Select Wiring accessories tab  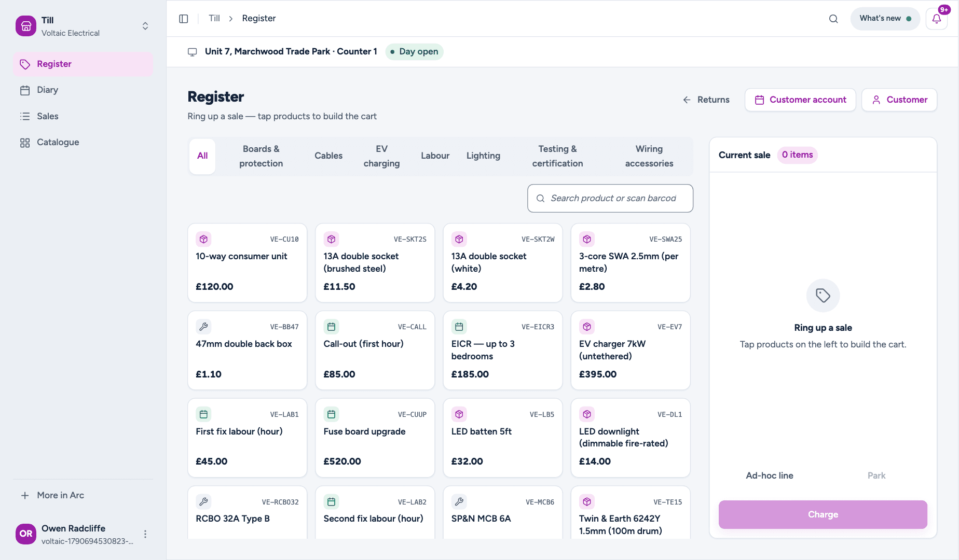(x=649, y=156)
